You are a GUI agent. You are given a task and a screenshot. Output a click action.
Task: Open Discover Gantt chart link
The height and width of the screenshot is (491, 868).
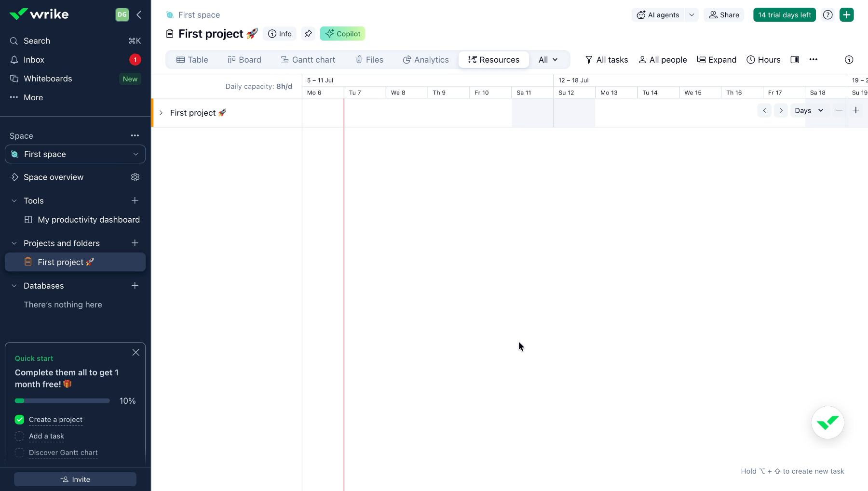63,452
